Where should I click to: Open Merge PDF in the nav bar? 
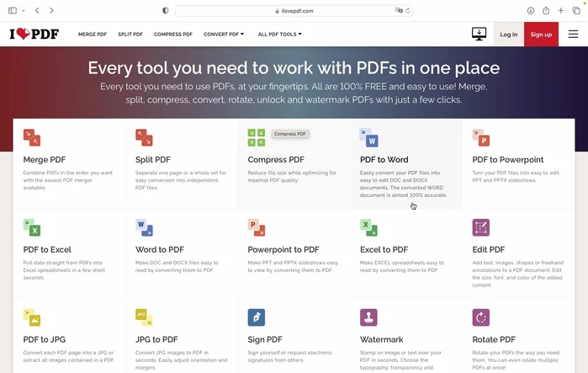tap(93, 35)
